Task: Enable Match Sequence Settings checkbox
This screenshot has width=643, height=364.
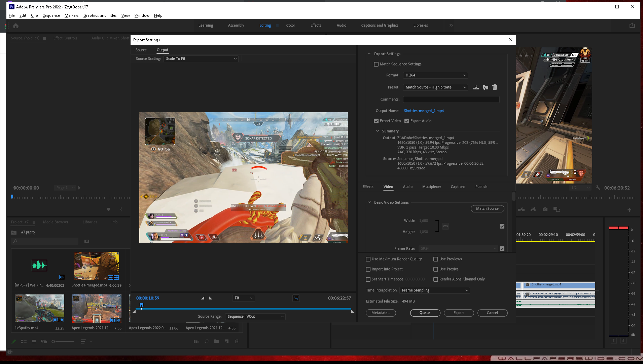Action: (x=376, y=64)
